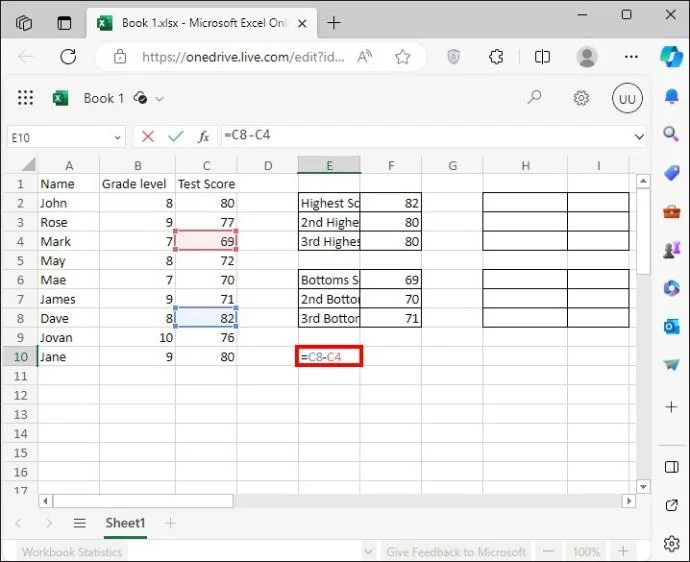Open the browser extensions puzzle icon
Screen dimensions: 690x562
click(496, 57)
